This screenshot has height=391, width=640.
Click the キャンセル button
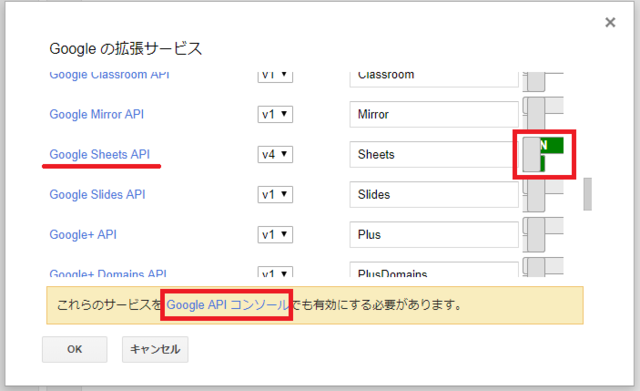[155, 349]
